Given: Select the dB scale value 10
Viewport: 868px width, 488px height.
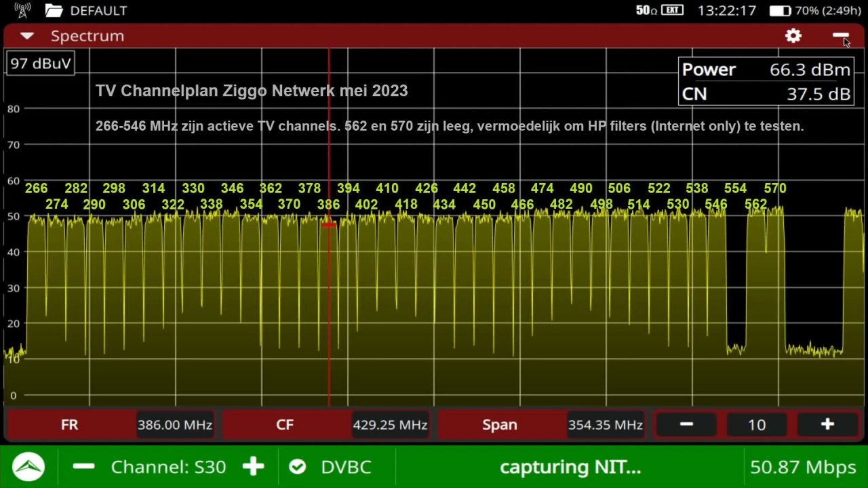Looking at the screenshot, I should click(x=757, y=425).
